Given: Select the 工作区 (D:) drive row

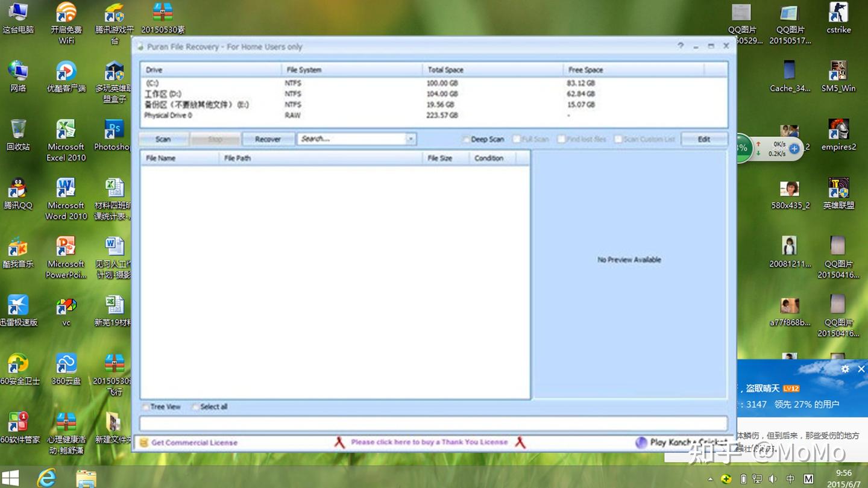Looking at the screenshot, I should (x=433, y=94).
